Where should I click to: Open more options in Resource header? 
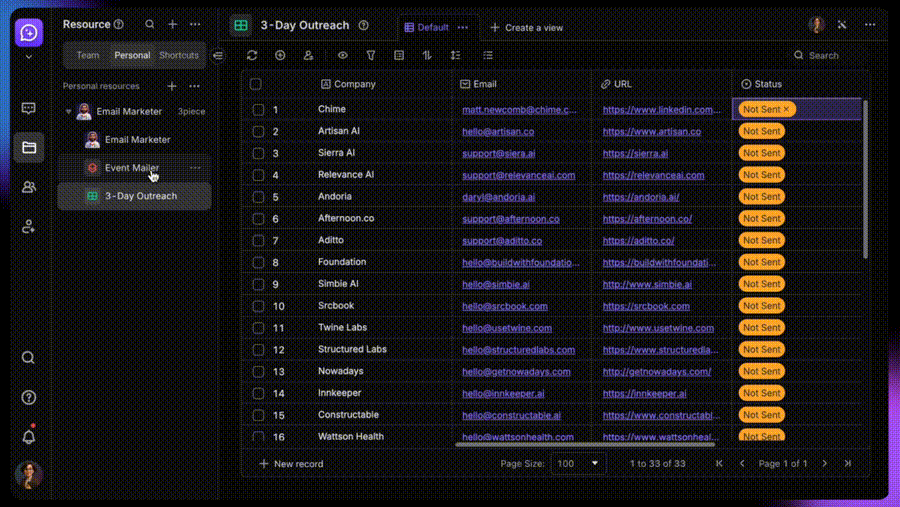195,24
